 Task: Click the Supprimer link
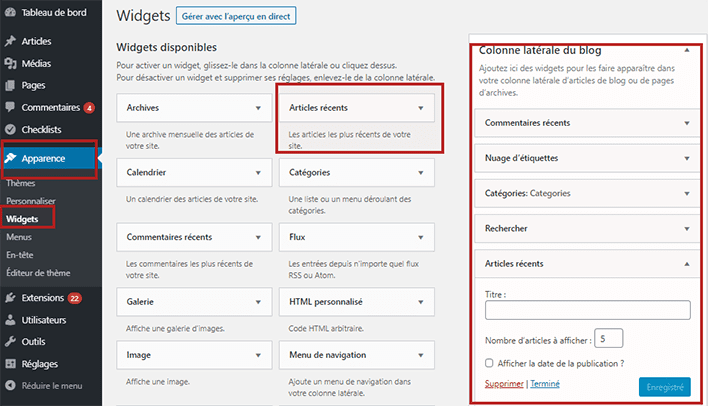(504, 383)
